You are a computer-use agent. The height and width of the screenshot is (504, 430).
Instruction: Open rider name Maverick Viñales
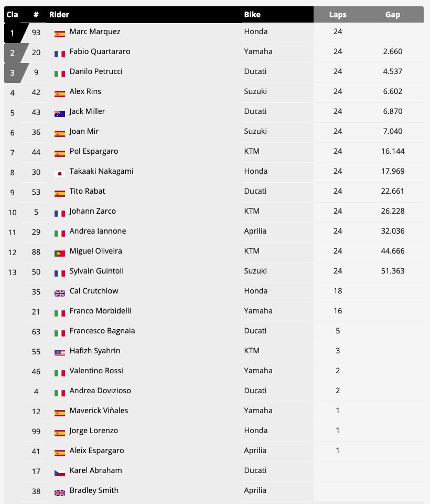point(99,411)
